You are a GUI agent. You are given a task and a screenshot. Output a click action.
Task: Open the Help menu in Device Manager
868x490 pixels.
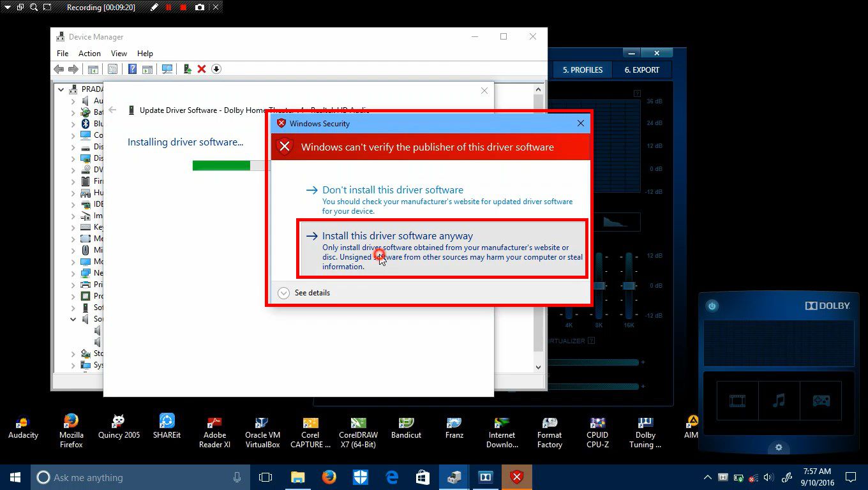pyautogui.click(x=145, y=54)
